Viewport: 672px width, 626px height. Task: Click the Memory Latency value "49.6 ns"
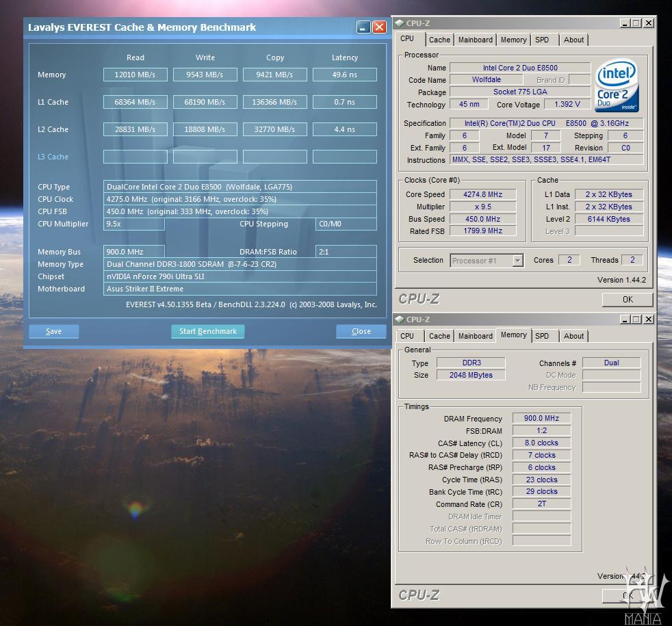coord(345,75)
